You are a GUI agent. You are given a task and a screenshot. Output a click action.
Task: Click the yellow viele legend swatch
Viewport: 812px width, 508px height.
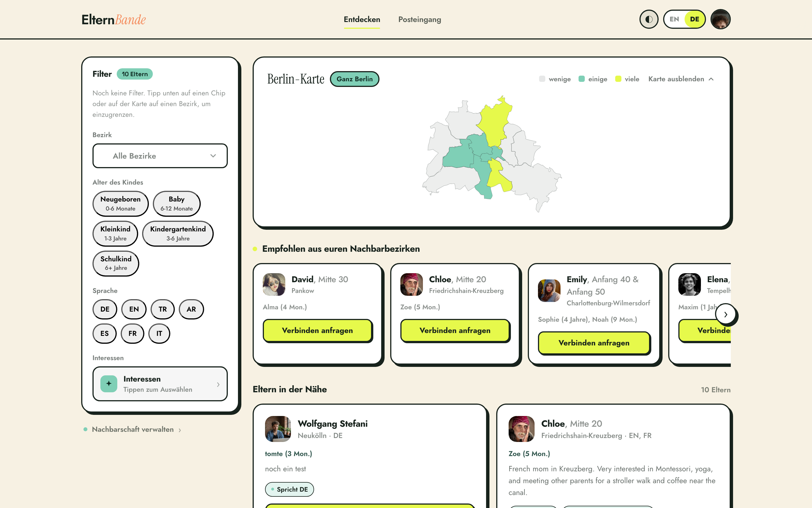click(618, 79)
